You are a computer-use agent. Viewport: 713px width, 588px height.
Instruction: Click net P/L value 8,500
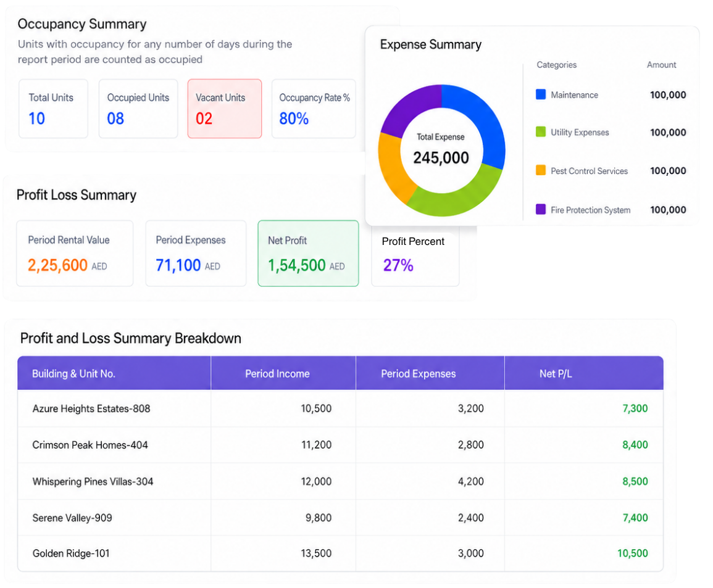(x=635, y=482)
